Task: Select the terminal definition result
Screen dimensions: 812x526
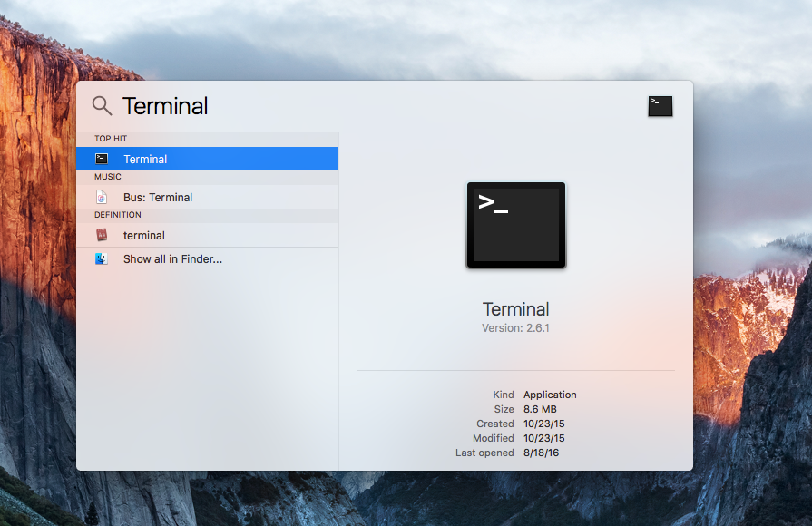Action: click(207, 235)
